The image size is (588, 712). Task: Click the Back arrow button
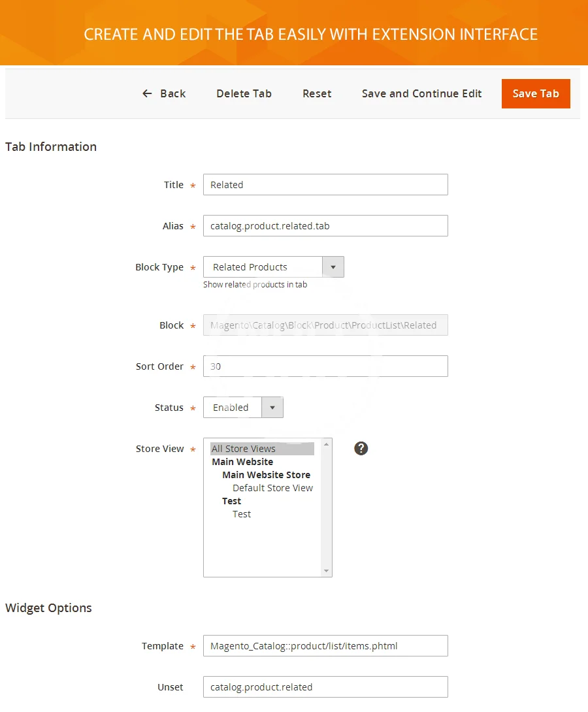164,93
